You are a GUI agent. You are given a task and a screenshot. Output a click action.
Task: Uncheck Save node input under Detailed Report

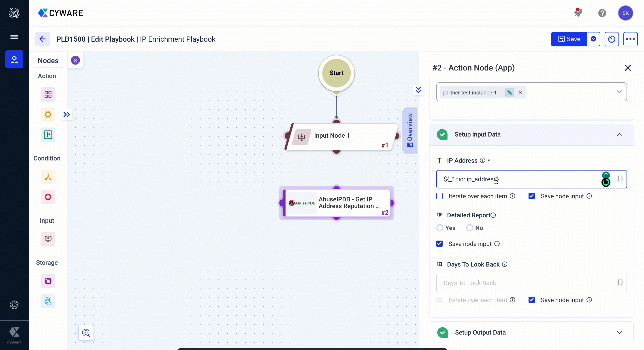pos(439,244)
